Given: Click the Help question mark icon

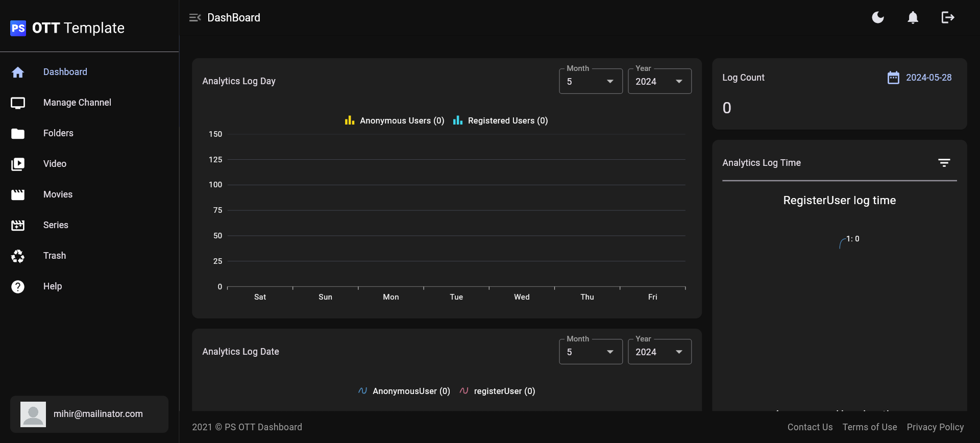Looking at the screenshot, I should click(18, 287).
